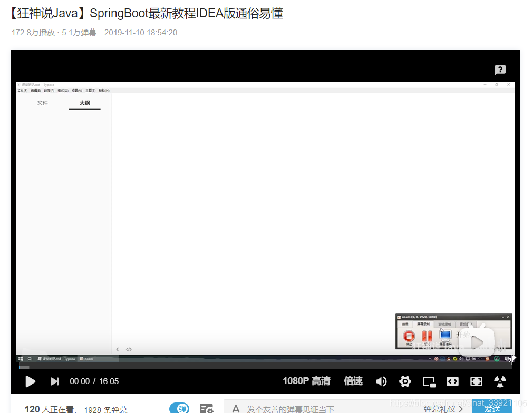Click the 172.8万播放 play count text
The width and height of the screenshot is (532, 413).
(33, 33)
